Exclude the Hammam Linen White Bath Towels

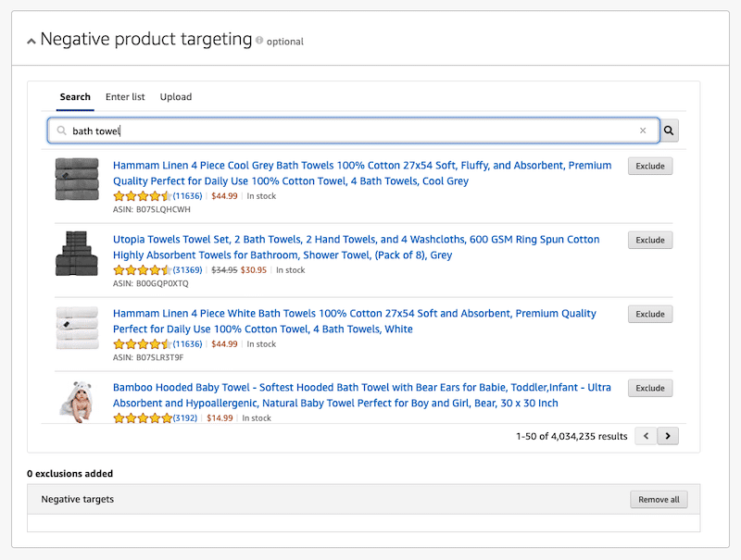(x=650, y=314)
